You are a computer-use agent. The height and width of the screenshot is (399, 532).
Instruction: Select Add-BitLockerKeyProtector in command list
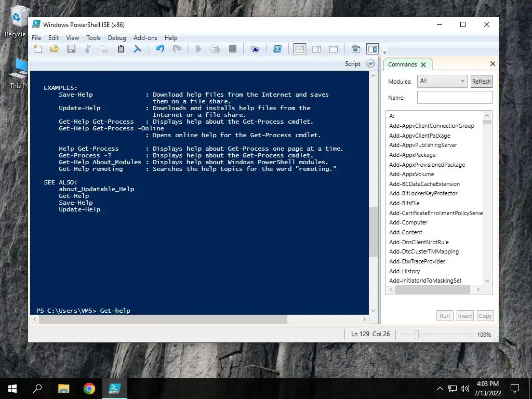pyautogui.click(x=423, y=193)
